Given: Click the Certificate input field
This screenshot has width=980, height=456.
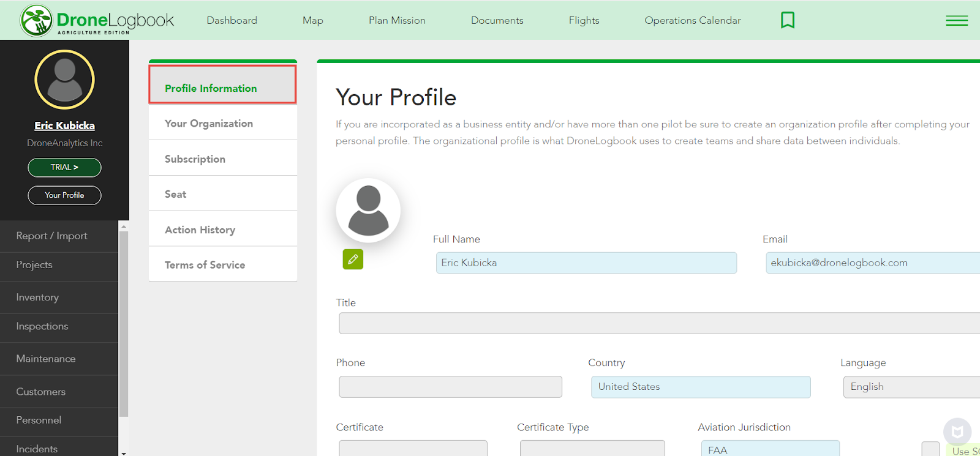Looking at the screenshot, I should (x=413, y=448).
